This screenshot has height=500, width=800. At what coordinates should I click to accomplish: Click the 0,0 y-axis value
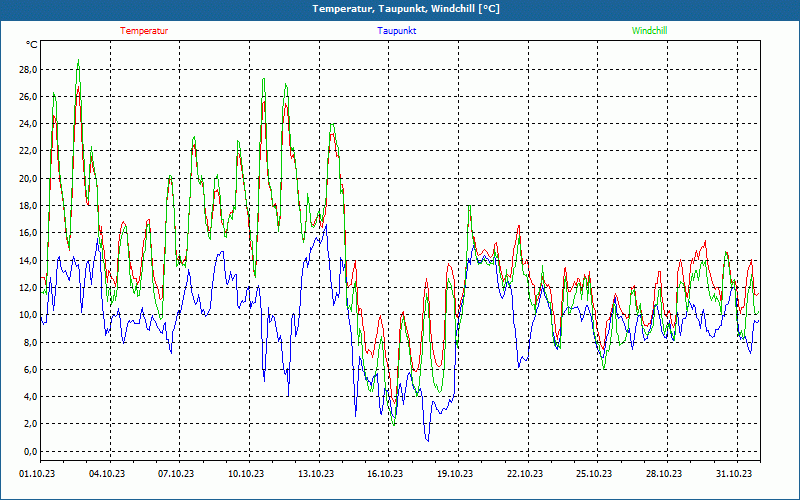tap(30, 451)
